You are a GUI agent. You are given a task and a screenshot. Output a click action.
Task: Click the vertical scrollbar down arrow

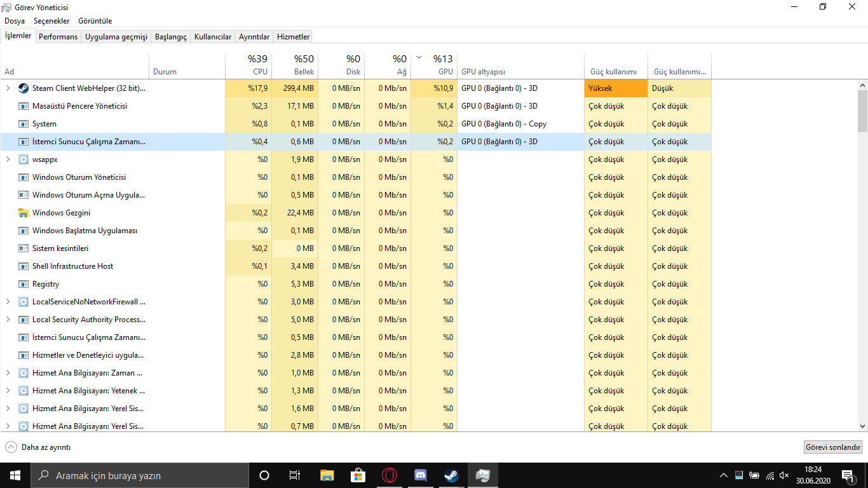click(x=862, y=426)
